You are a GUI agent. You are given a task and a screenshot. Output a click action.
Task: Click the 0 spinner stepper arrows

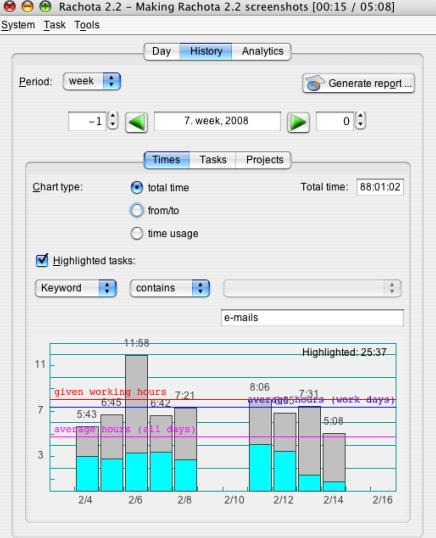360,121
